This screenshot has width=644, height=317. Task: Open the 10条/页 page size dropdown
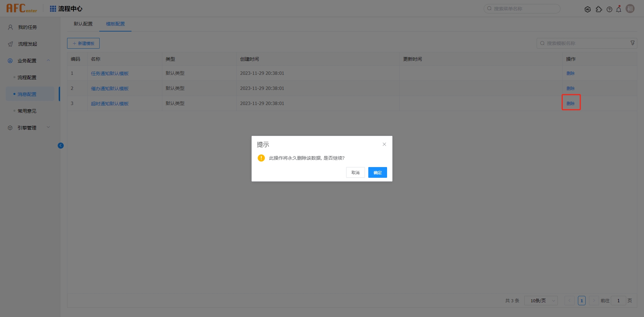(541, 301)
